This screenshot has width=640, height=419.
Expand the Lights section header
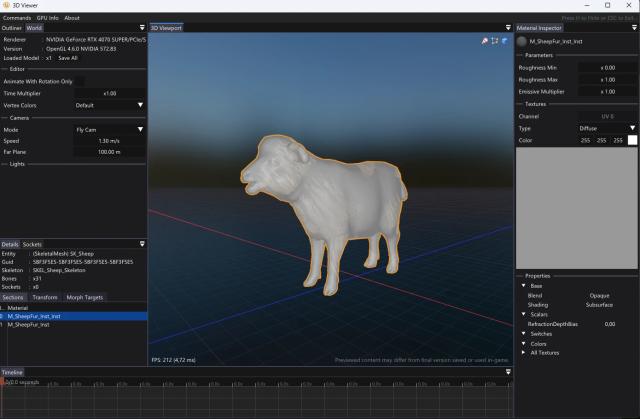17,164
